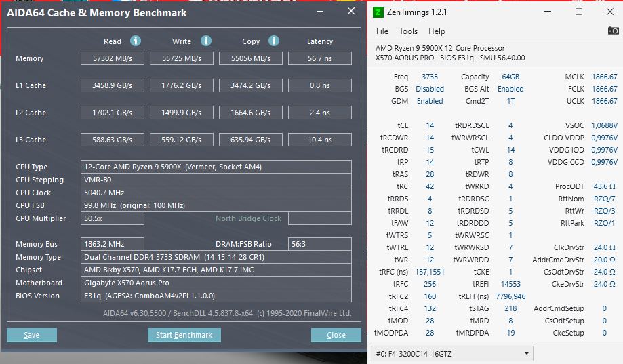This screenshot has height=364, width=623.
Task: Expand the F4-3200C14-16GTZ module dropdown
Action: (x=451, y=354)
